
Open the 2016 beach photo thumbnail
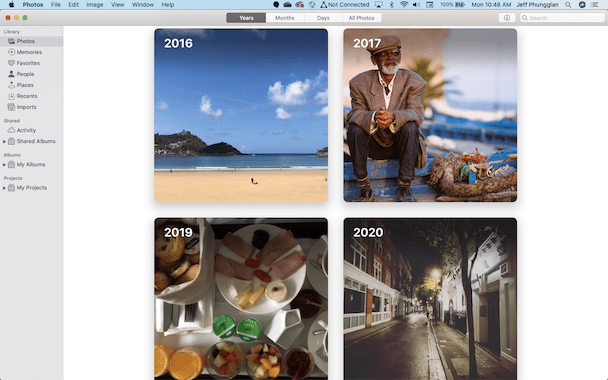241,115
